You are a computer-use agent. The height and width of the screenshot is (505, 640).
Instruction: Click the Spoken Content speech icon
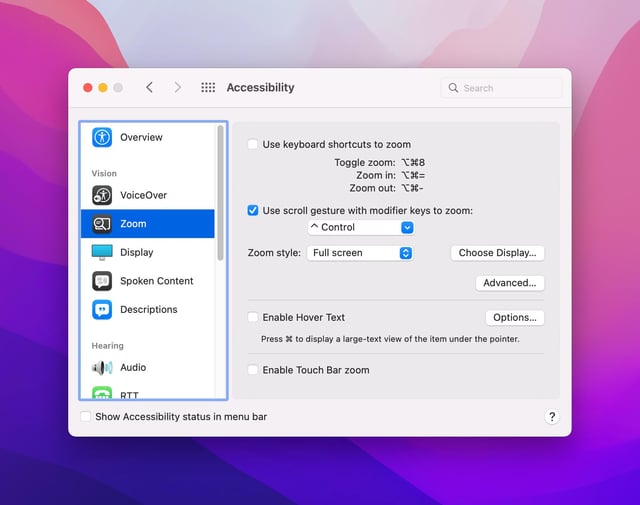coord(102,281)
